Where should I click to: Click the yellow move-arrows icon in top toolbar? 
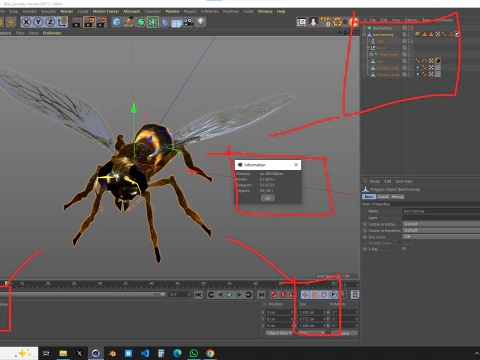[11, 22]
